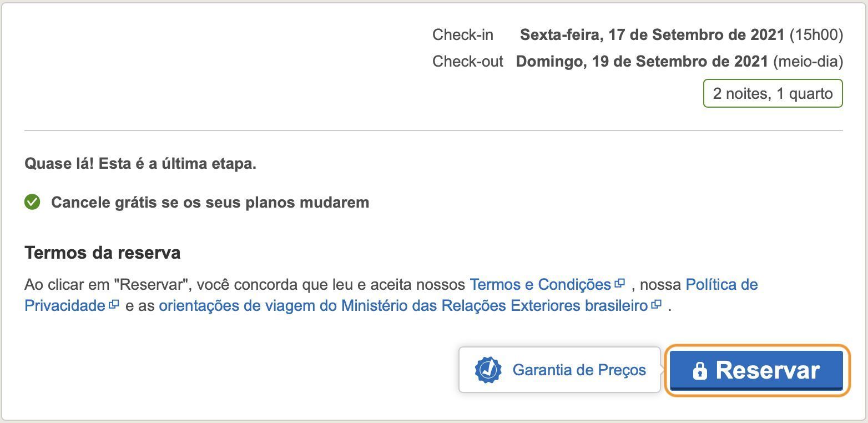Click the Sexta-feira, 17 de Setembro date
868x423 pixels.
click(x=652, y=35)
